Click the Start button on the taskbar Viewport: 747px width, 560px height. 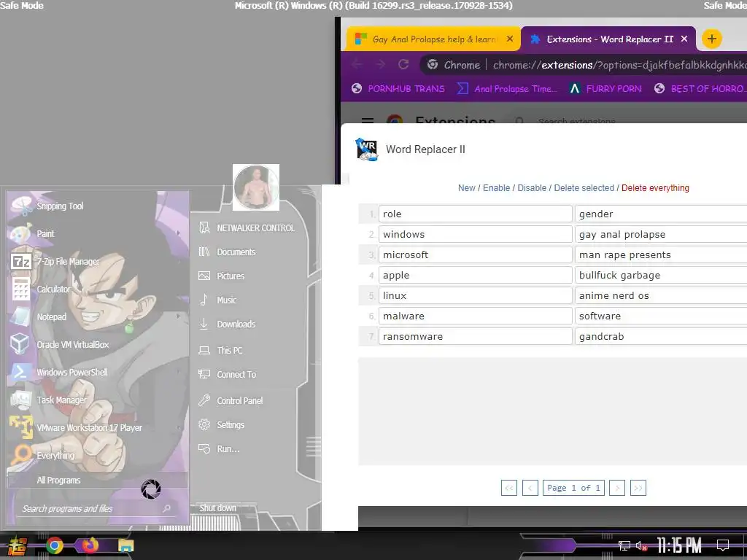17,546
